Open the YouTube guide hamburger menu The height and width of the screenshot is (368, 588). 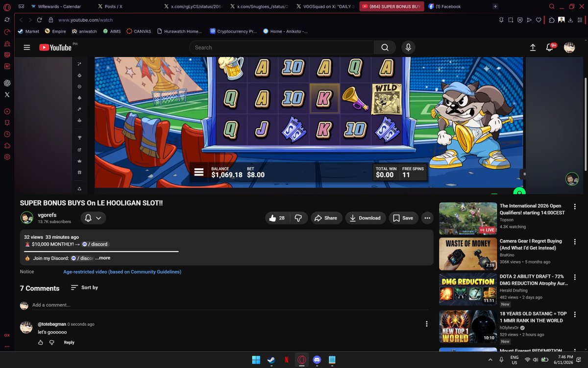coord(27,48)
